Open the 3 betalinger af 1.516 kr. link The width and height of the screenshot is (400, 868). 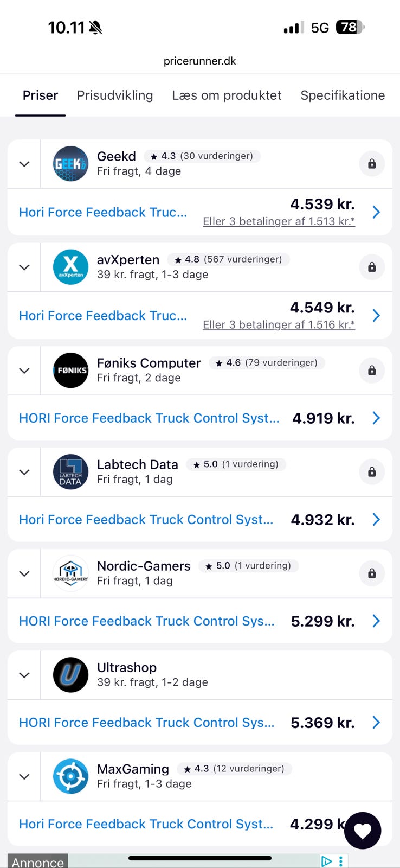tap(279, 325)
